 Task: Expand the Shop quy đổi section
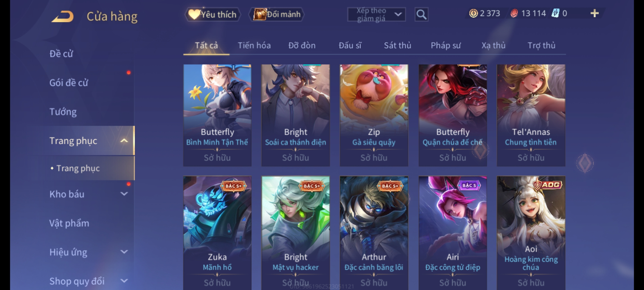click(124, 281)
